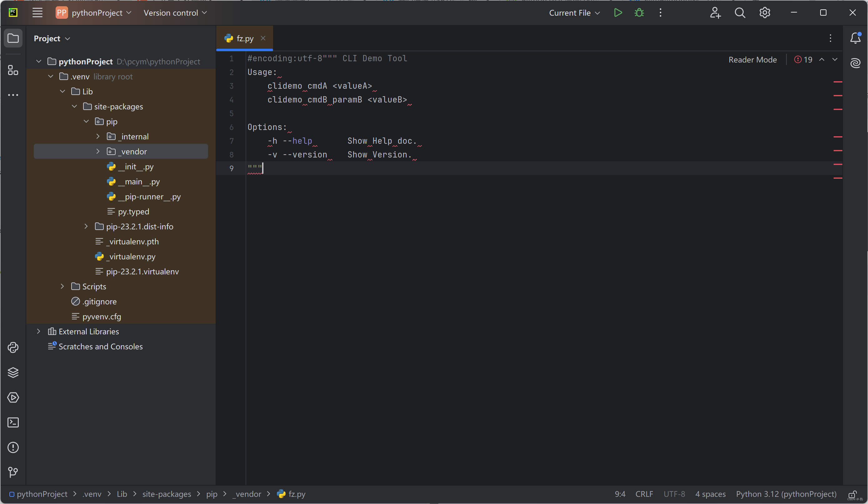This screenshot has width=868, height=504.
Task: Open Problems tool window icon
Action: tap(13, 447)
